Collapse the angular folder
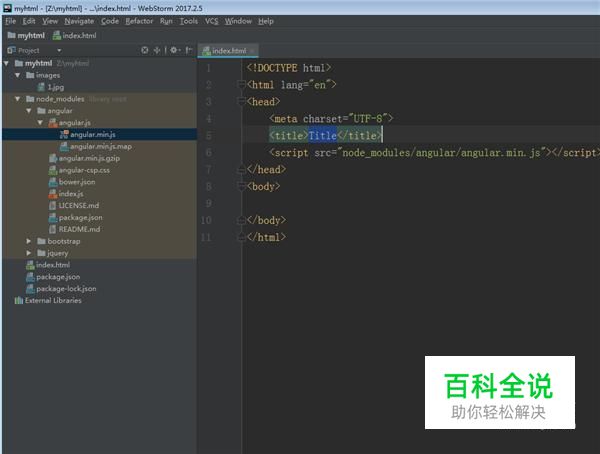This screenshot has height=454, width=600. pyautogui.click(x=29, y=111)
